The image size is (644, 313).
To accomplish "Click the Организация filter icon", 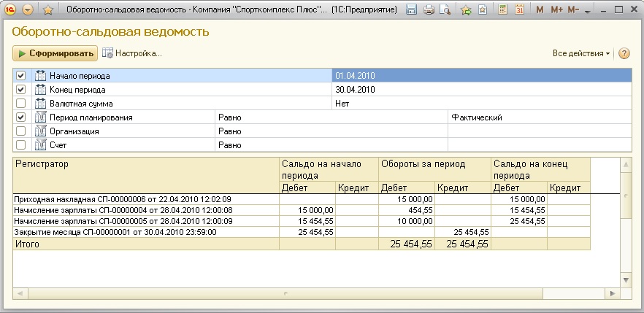I will (41, 131).
